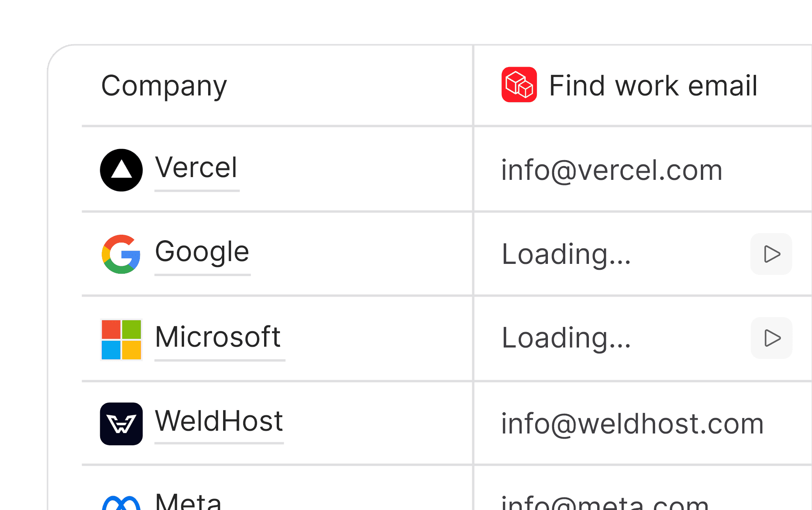812x510 pixels.
Task: Select Microsoft's Loading... cell text
Action: [x=566, y=338]
